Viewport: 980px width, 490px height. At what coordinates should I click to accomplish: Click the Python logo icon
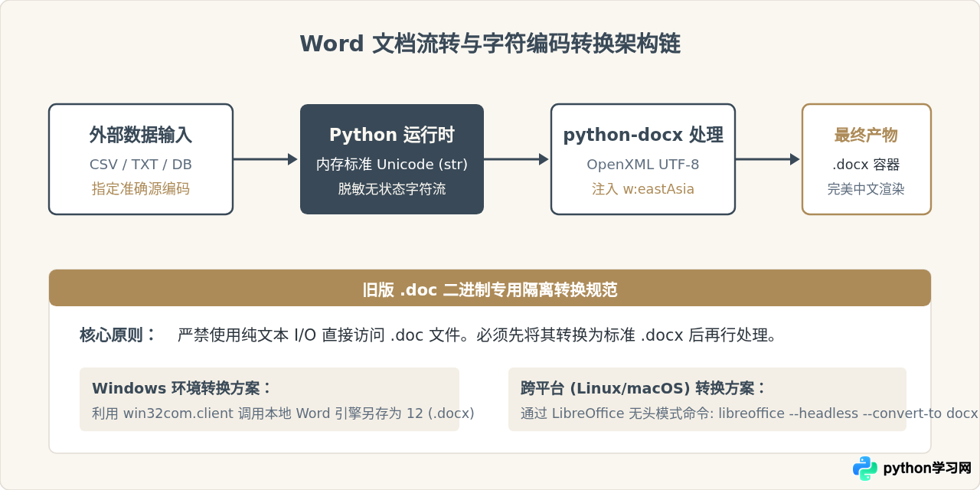[x=865, y=469]
